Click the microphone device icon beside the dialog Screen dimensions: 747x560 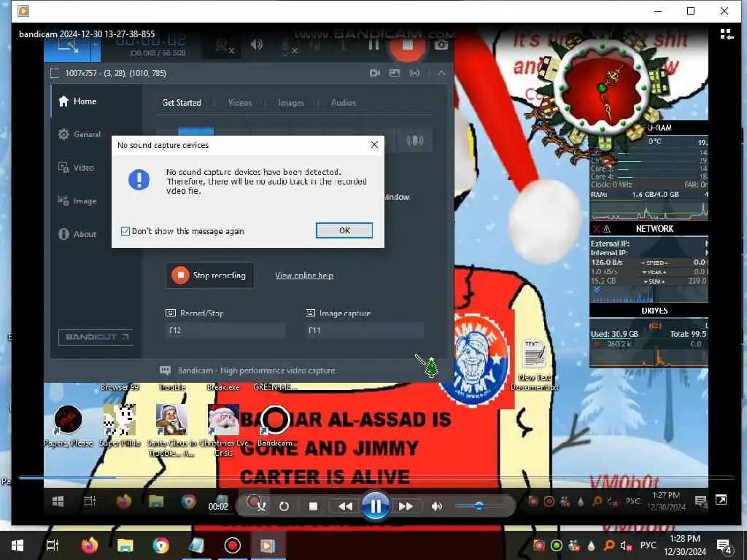pos(414,140)
